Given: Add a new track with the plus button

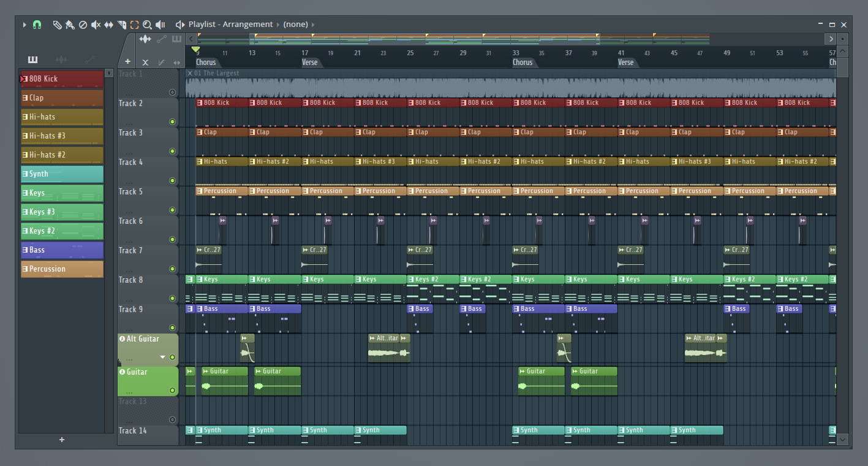Looking at the screenshot, I should [127, 62].
